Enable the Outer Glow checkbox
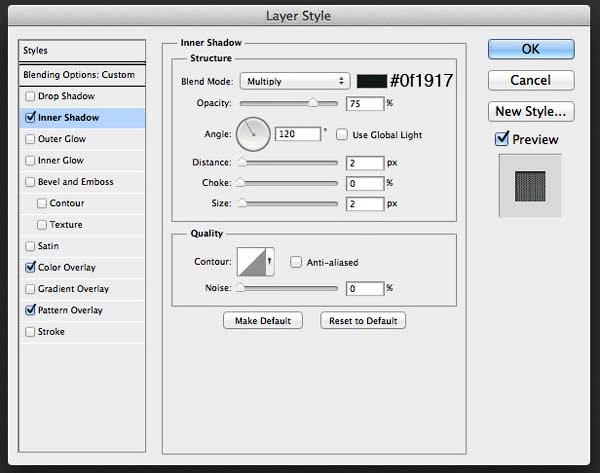 [30, 139]
